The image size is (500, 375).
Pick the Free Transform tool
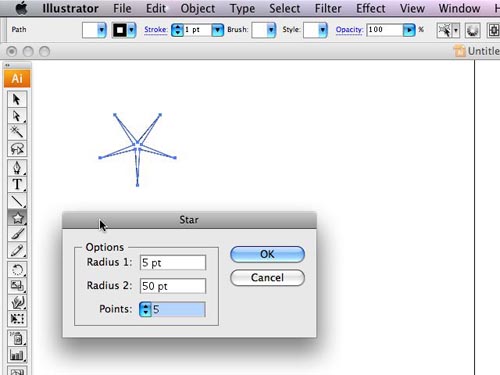pyautogui.click(x=17, y=319)
